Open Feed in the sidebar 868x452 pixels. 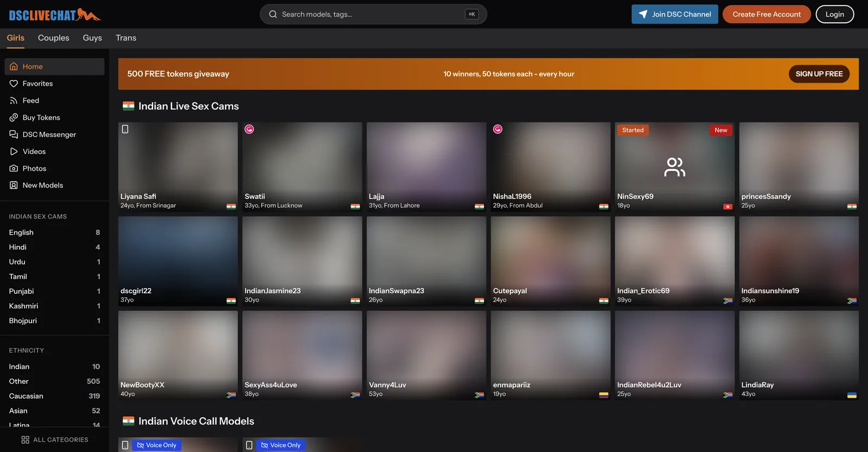[x=55, y=100]
